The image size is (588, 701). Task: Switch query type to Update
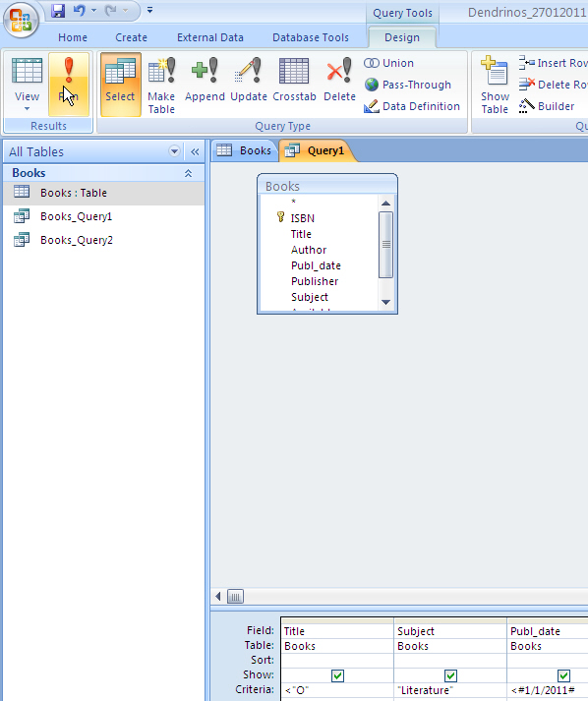pos(249,80)
